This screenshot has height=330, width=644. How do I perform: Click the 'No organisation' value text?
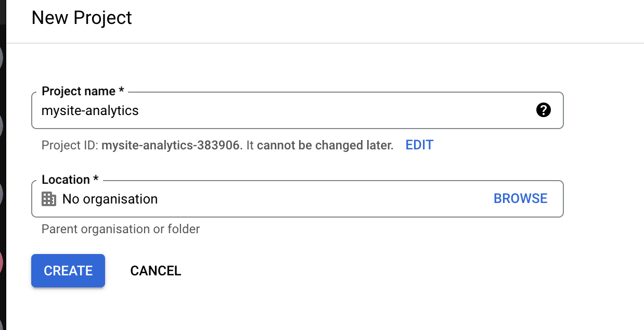[110, 199]
